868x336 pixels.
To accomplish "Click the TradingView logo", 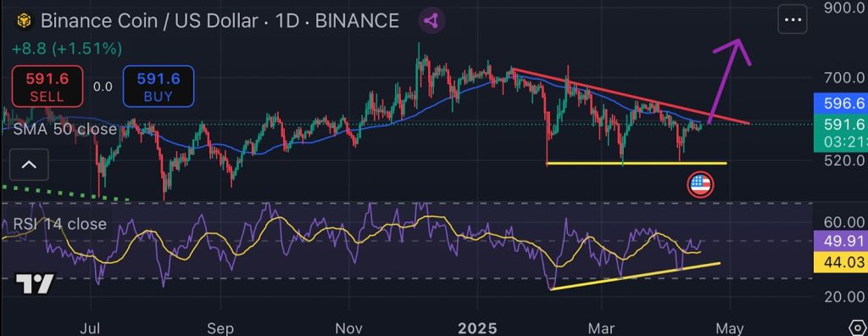I will [x=34, y=283].
